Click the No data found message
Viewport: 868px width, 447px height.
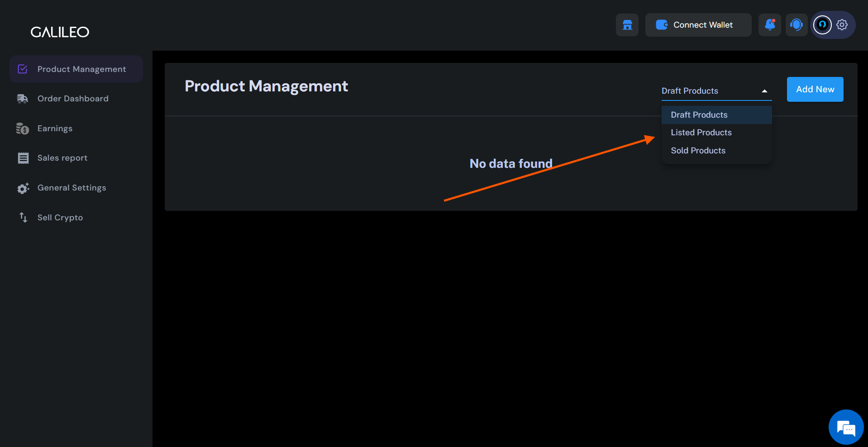511,163
